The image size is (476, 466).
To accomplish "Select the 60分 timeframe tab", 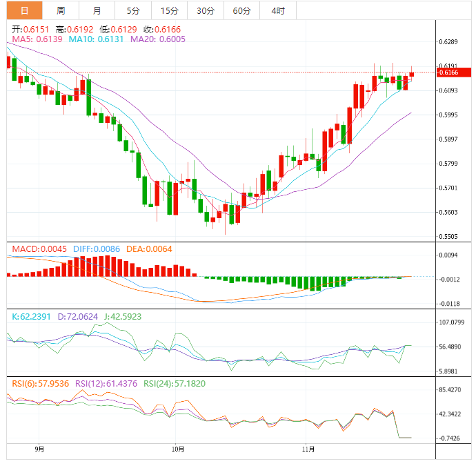I will click(242, 10).
